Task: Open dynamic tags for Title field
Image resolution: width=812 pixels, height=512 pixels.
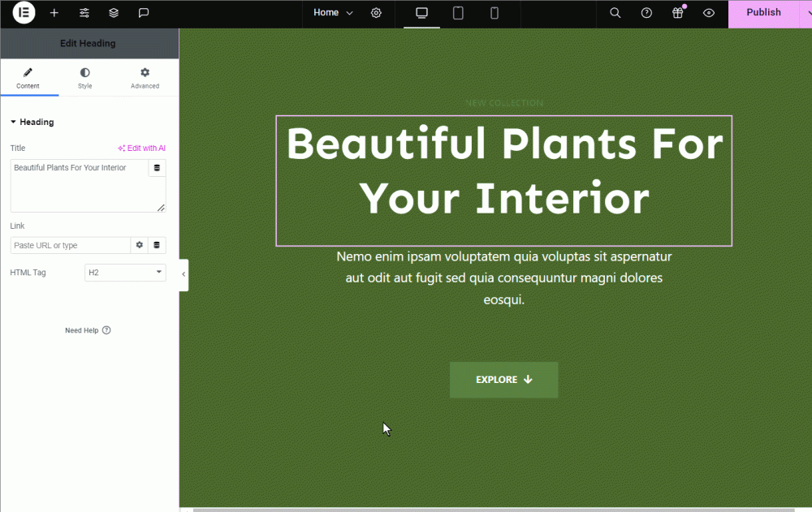Action: coord(157,168)
